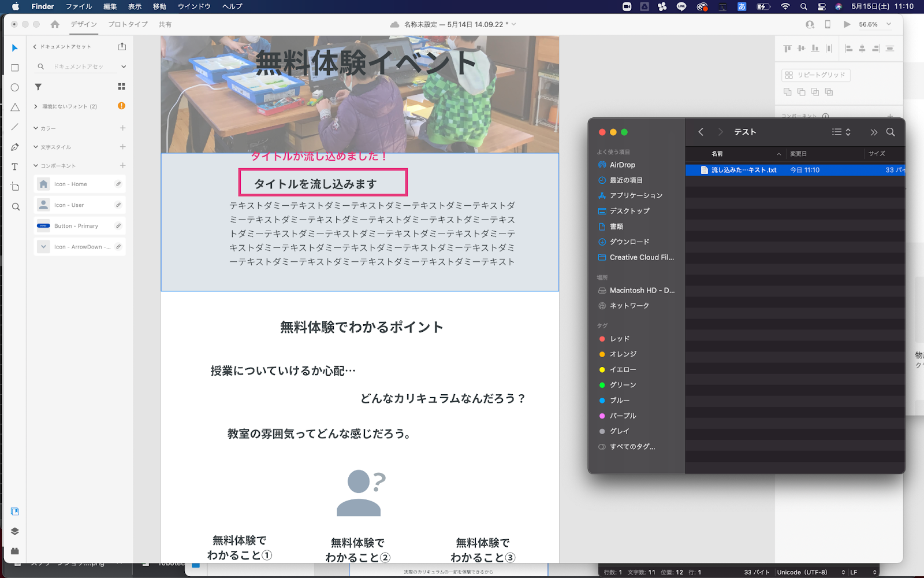Click the Intersect boolean icon
Image resolution: width=924 pixels, height=578 pixels.
click(815, 92)
